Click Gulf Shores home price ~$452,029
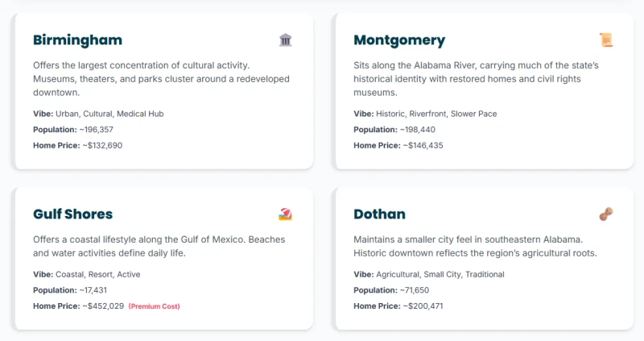 pyautogui.click(x=103, y=306)
